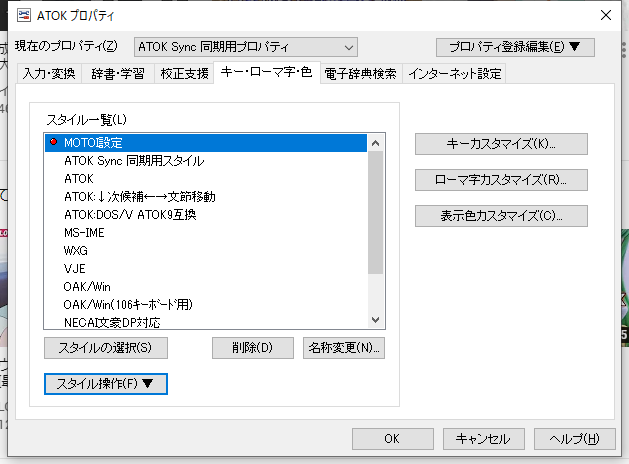The height and width of the screenshot is (464, 629).
Task: Open ローマ字カスタマイズ(R) dialog
Action: (501, 180)
